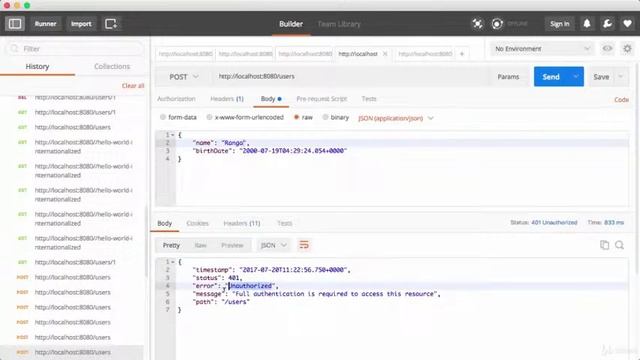Select form-data body type

pos(178,117)
